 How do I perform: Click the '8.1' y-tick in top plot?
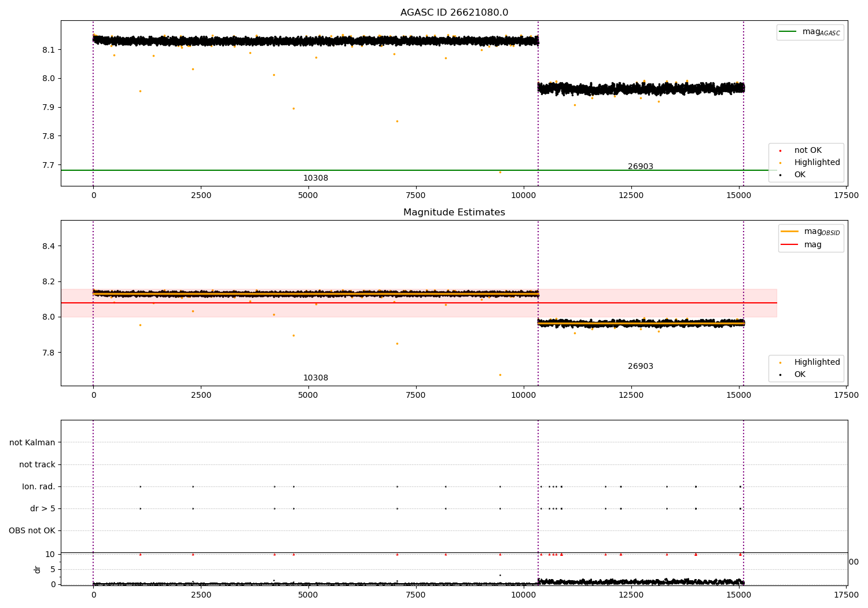click(x=49, y=50)
